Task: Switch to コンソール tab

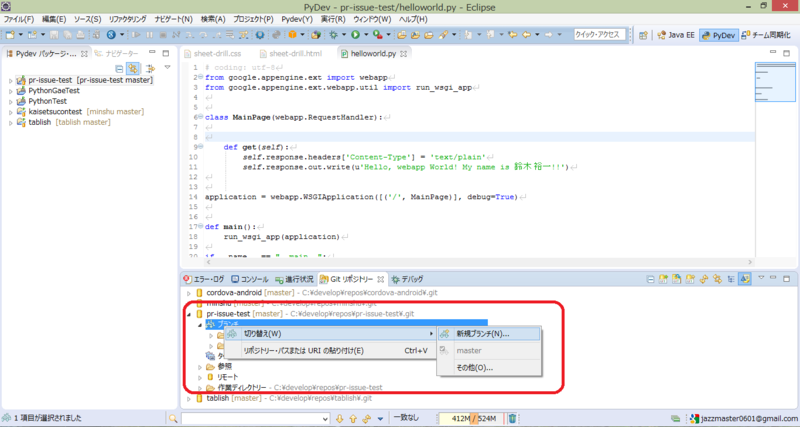Action: point(249,280)
